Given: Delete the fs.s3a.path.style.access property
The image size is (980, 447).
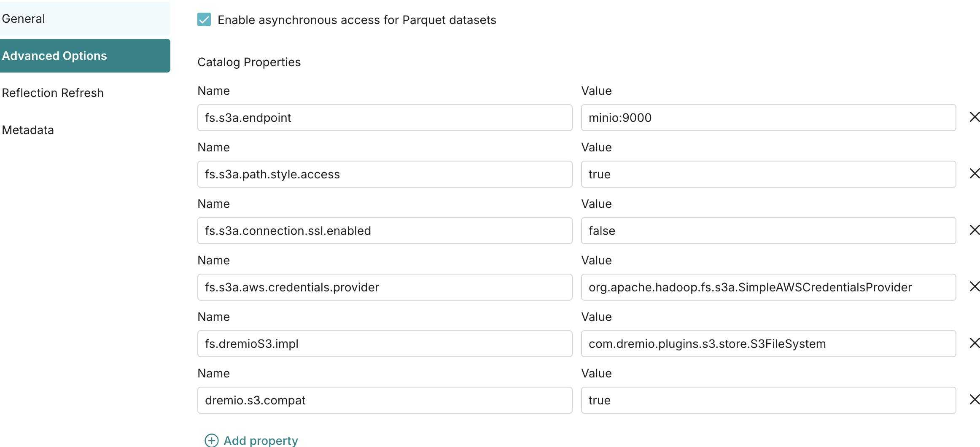Looking at the screenshot, I should pyautogui.click(x=974, y=174).
